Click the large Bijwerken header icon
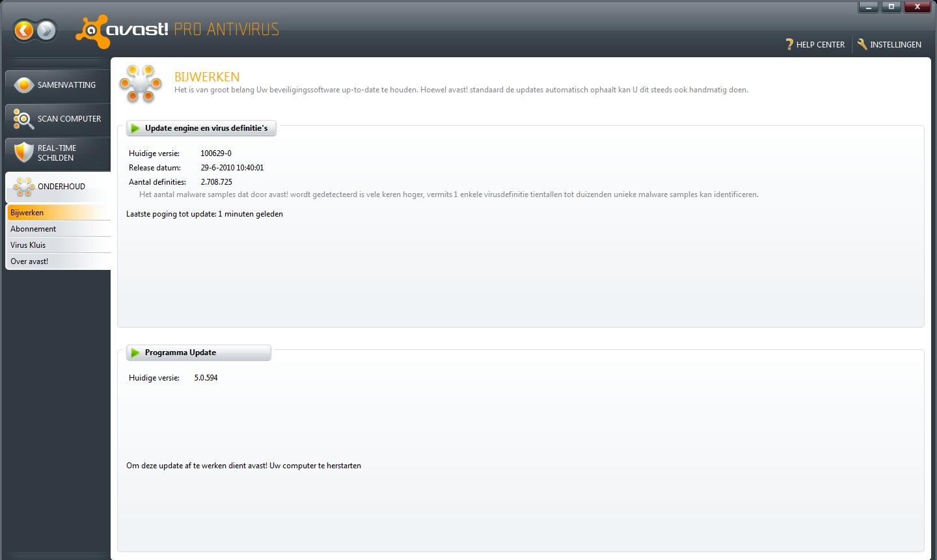Viewport: 937px width, 560px height. pyautogui.click(x=141, y=84)
